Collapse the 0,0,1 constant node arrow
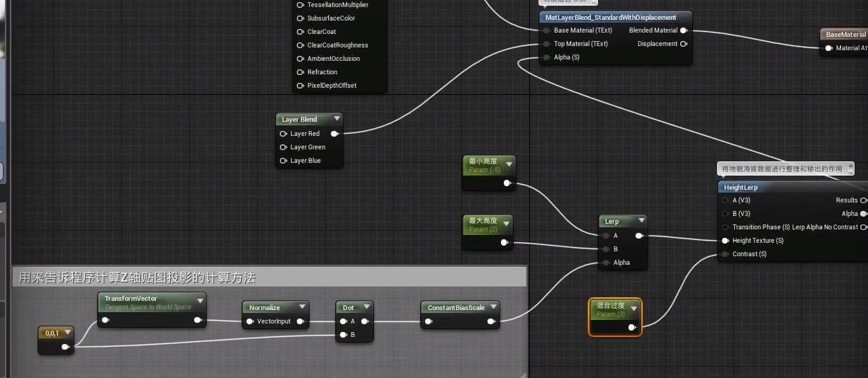The image size is (868, 378). tap(67, 333)
